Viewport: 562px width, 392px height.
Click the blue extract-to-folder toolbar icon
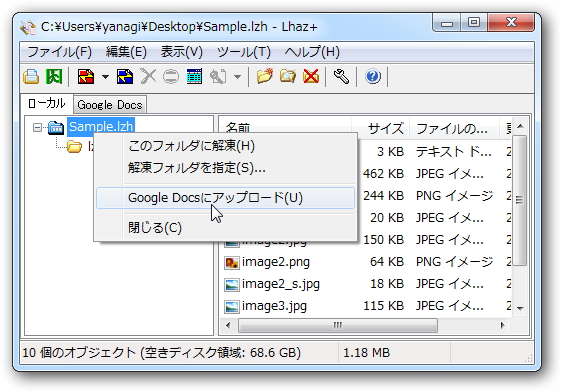tap(125, 76)
